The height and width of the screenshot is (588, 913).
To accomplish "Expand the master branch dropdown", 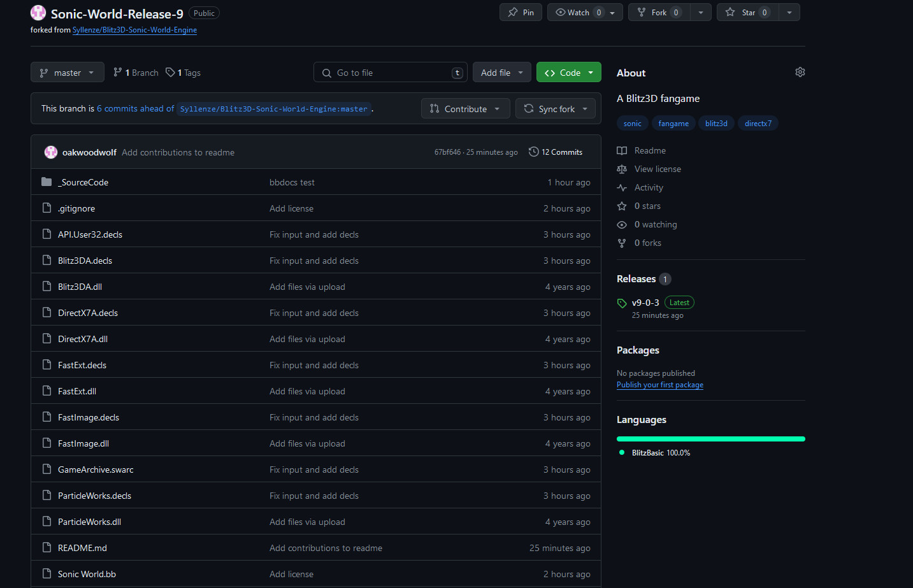I will pyautogui.click(x=67, y=73).
